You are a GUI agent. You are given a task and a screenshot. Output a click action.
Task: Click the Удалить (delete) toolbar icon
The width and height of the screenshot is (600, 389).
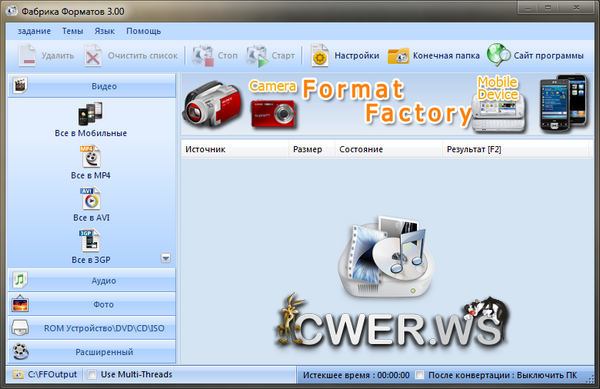click(x=27, y=56)
